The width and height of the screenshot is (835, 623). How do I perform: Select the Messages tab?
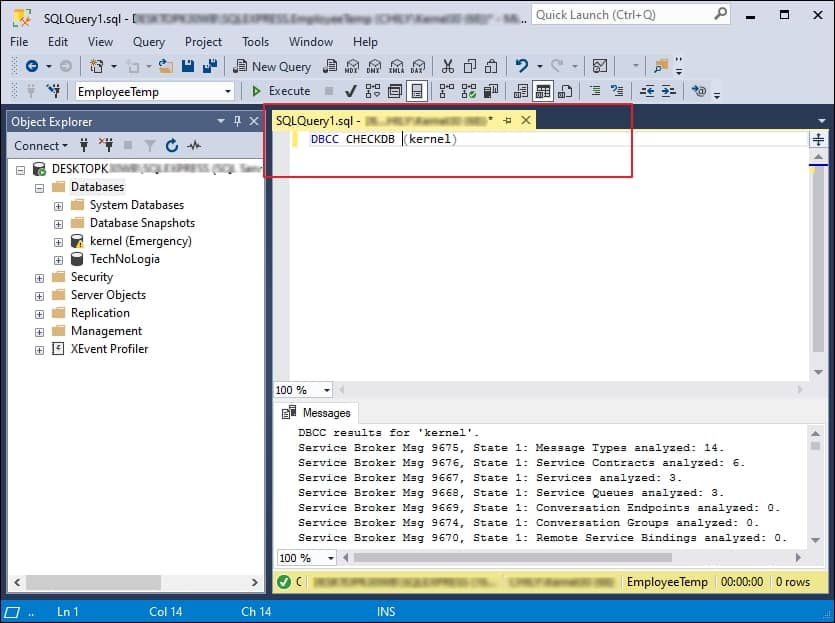point(316,413)
